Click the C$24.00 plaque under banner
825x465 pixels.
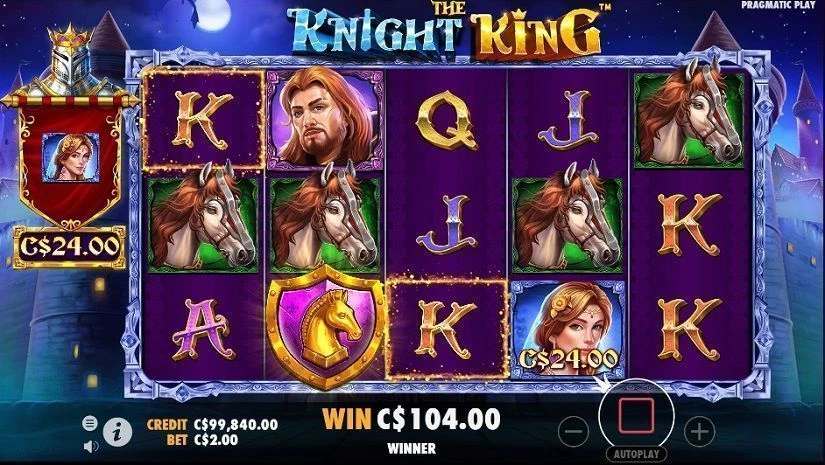click(69, 247)
